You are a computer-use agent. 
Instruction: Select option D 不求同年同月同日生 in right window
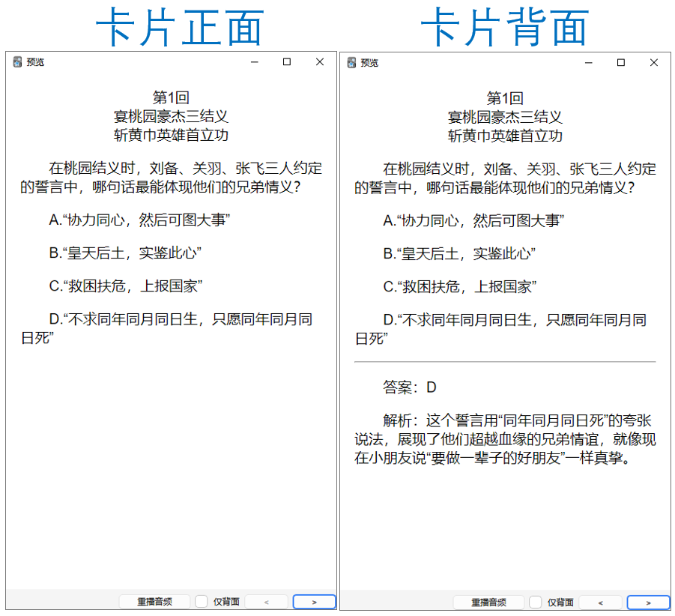[x=501, y=329]
